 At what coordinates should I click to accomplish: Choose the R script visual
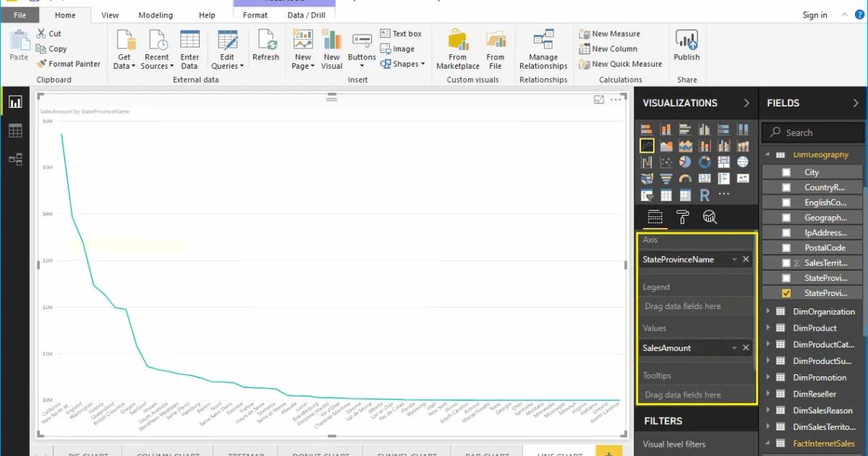tap(705, 194)
